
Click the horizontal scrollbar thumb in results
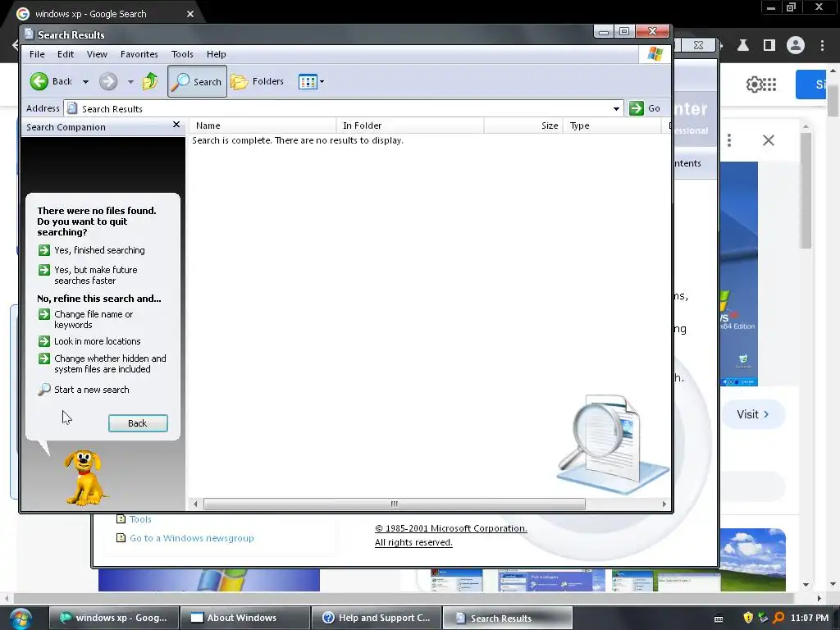[395, 504]
